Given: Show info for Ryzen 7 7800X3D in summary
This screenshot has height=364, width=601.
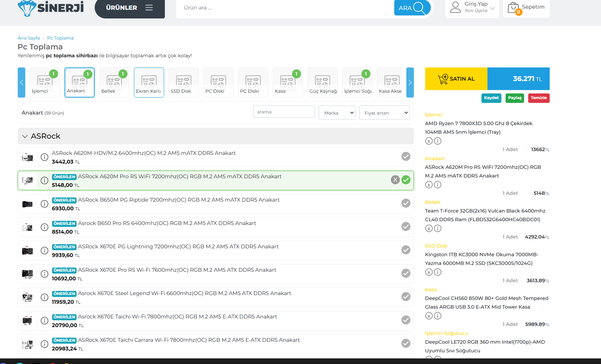Looking at the screenshot, I should (438, 141).
